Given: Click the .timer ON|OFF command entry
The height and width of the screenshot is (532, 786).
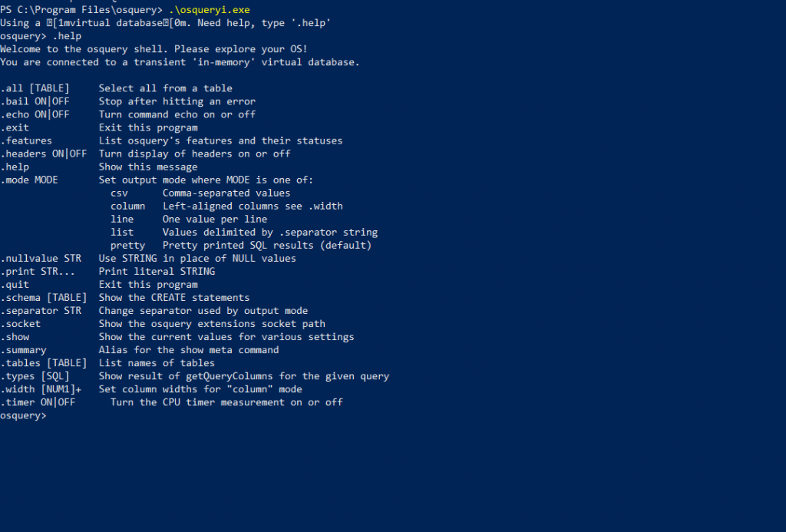Looking at the screenshot, I should click(38, 401).
